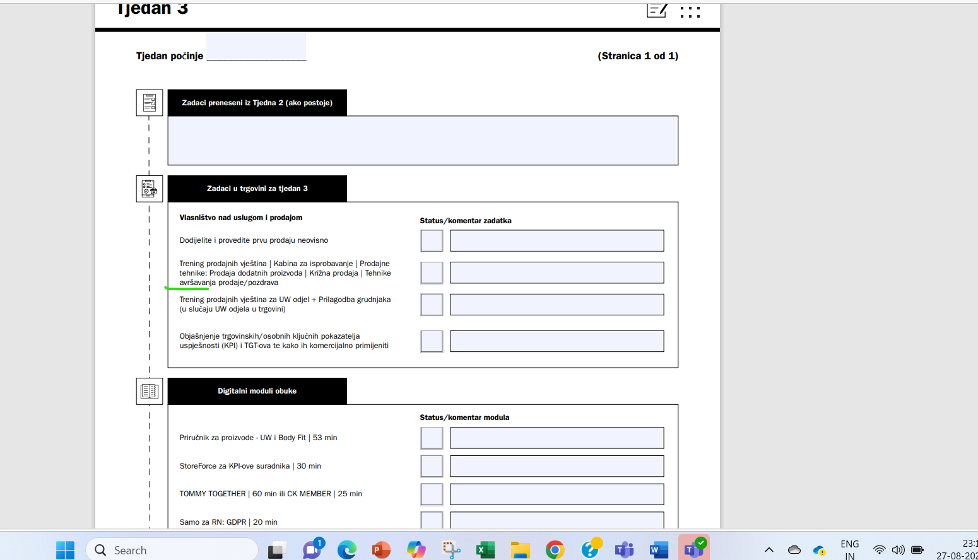
Task: Click the Tjedan počinje date field
Action: pos(256,47)
